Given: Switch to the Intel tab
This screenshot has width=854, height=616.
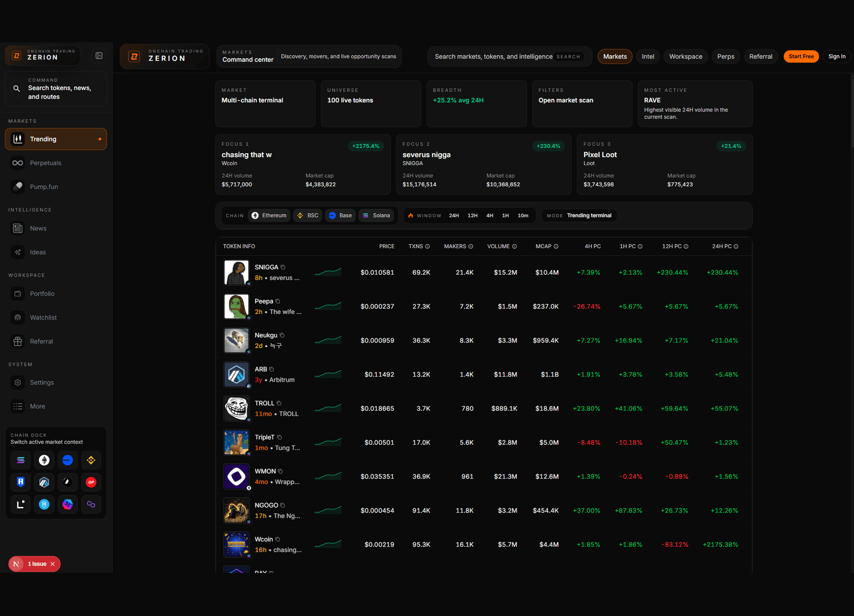Looking at the screenshot, I should (648, 56).
